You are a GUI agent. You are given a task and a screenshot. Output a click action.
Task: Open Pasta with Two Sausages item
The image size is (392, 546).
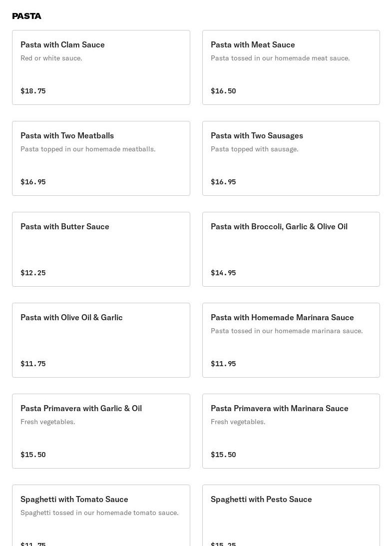pyautogui.click(x=291, y=158)
